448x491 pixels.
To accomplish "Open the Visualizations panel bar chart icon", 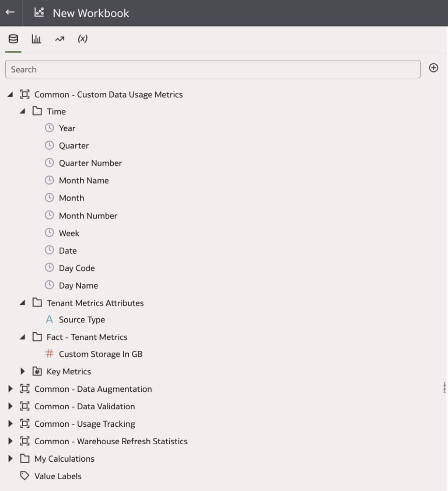I will coord(36,38).
